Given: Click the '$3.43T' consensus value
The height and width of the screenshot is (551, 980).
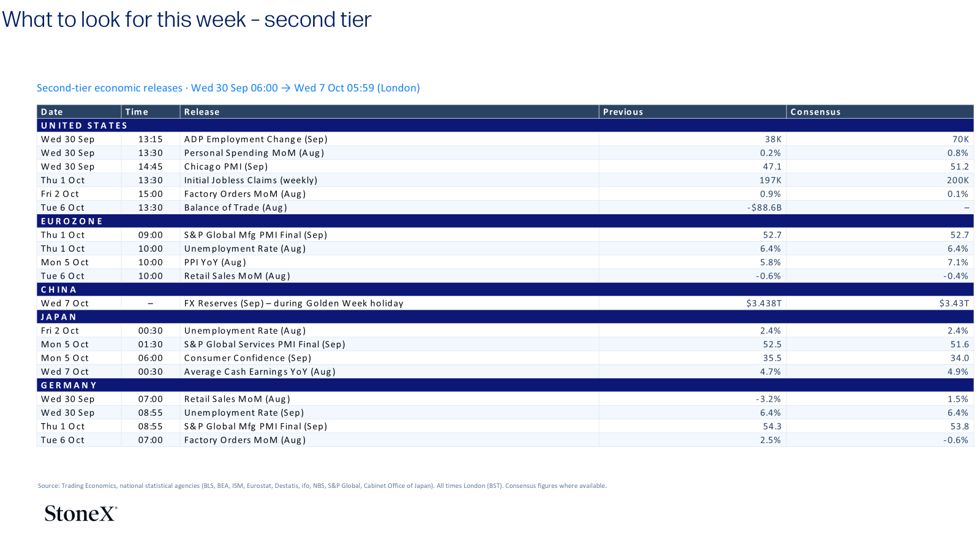Looking at the screenshot, I should [954, 303].
